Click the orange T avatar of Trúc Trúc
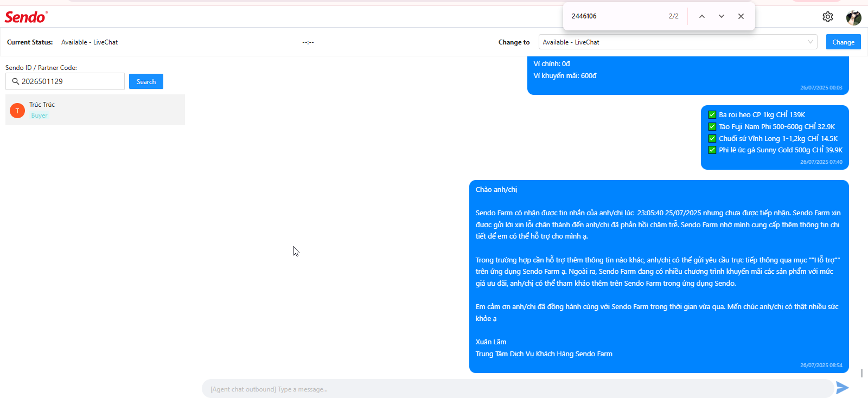868x398 pixels. (x=17, y=111)
